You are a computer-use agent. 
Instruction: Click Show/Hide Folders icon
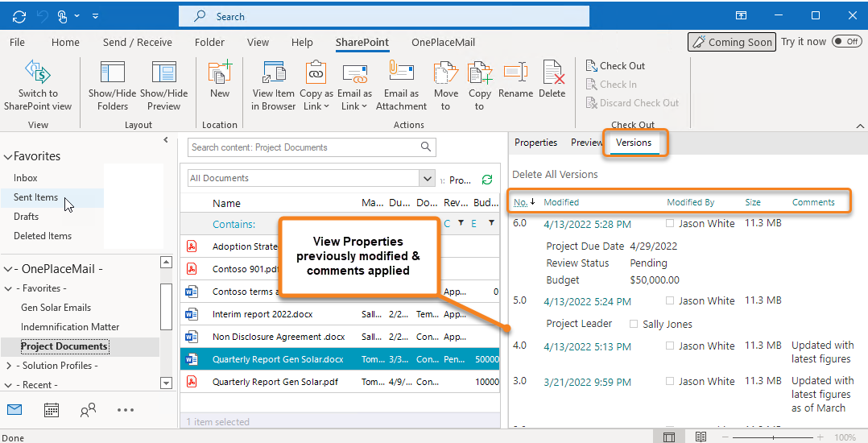click(x=113, y=72)
